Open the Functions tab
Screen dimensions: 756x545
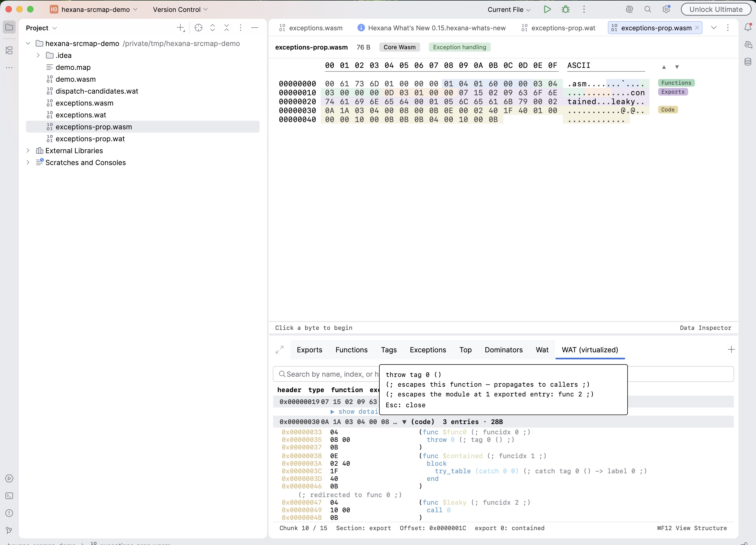351,350
